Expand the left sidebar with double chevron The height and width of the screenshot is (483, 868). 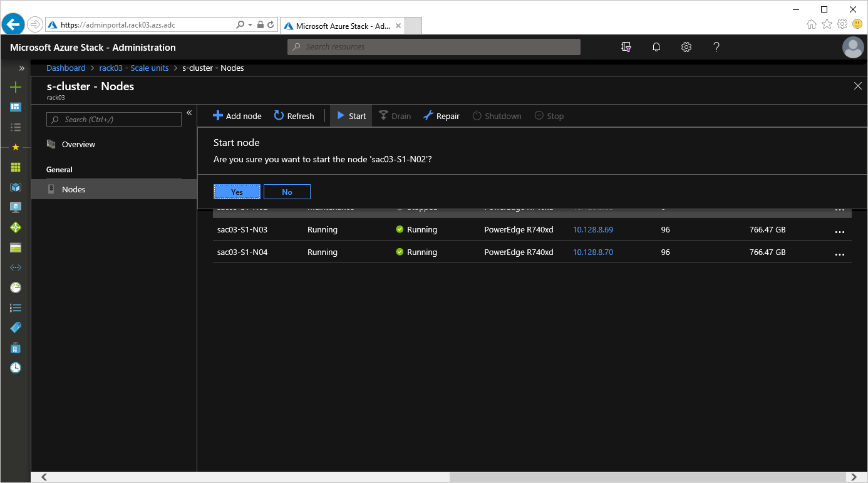coord(22,68)
